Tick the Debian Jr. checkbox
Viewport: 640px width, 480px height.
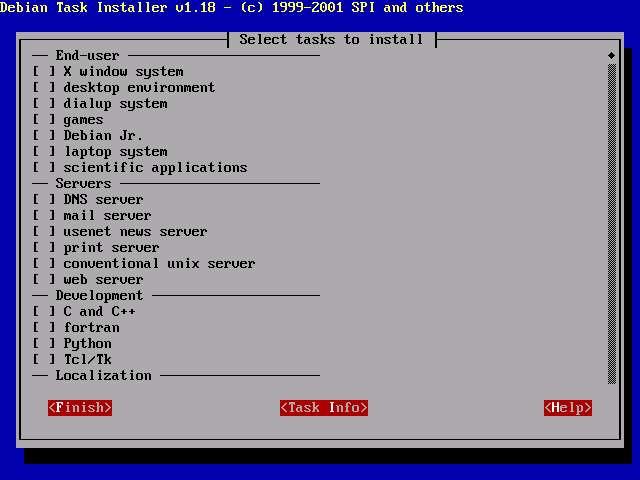tap(44, 136)
